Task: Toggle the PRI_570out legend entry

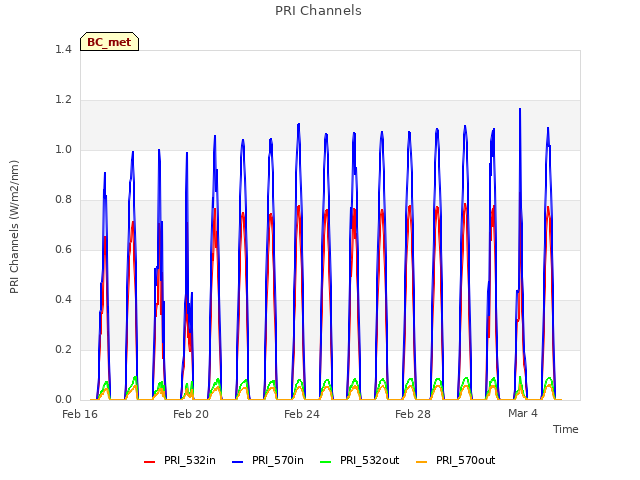Action: (456, 460)
